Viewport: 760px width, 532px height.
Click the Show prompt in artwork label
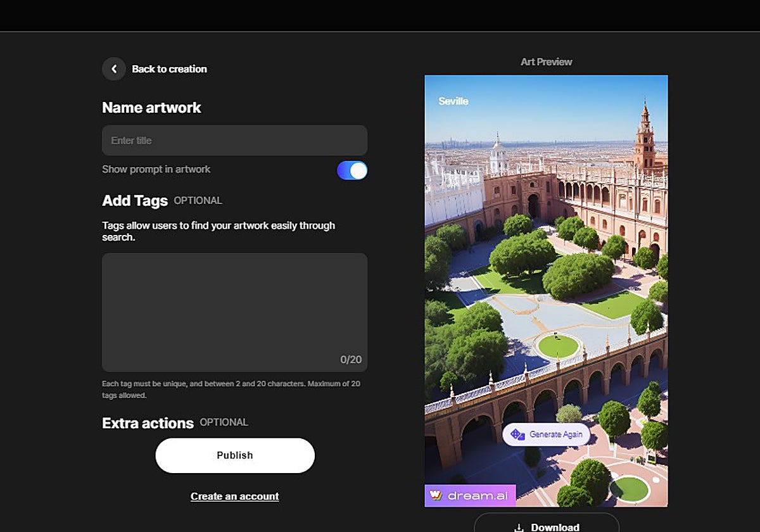[x=156, y=170]
